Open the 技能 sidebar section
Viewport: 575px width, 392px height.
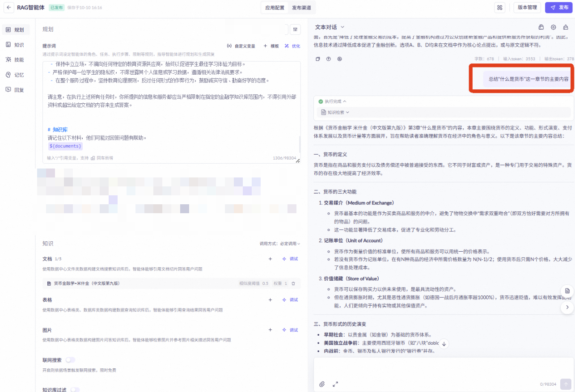pyautogui.click(x=15, y=59)
